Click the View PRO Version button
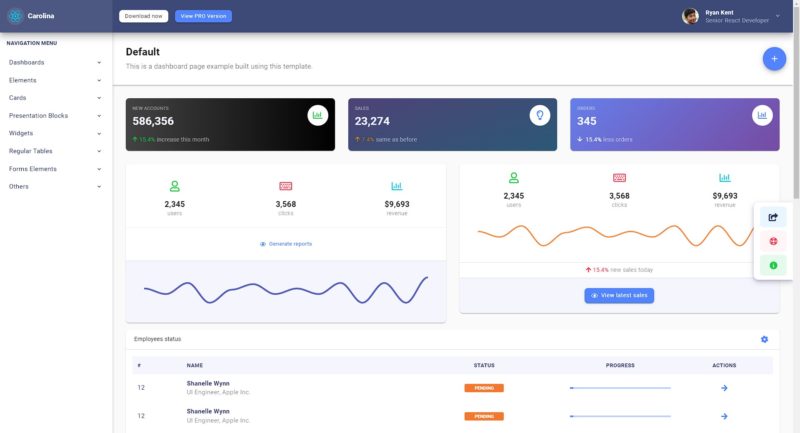Screen dimensions: 800x433 click(x=203, y=16)
